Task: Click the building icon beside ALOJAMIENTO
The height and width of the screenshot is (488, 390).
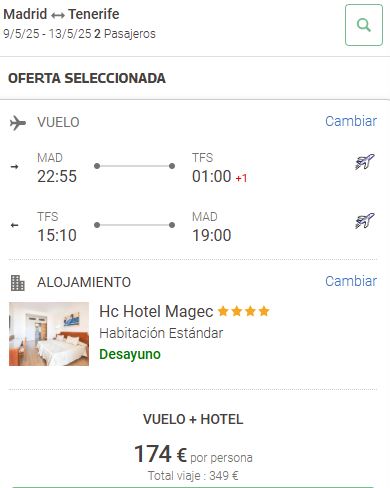Action: (17, 283)
